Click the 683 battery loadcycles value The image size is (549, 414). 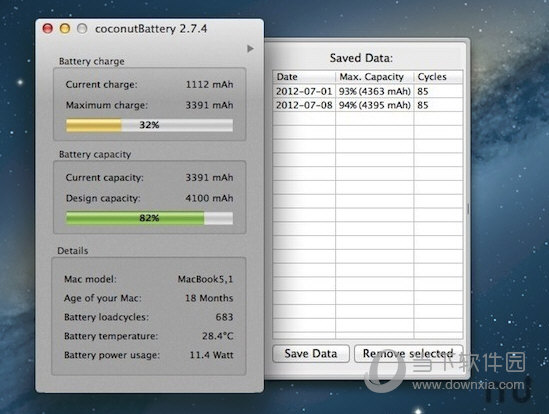coord(224,317)
